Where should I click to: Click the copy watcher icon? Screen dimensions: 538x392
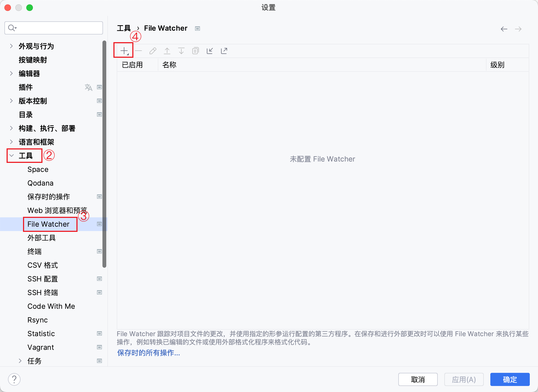pos(195,51)
